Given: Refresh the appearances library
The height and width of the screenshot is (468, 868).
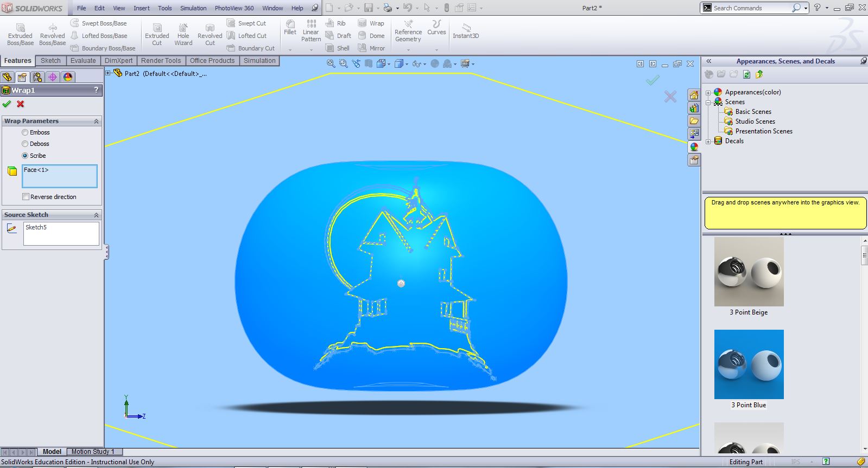Looking at the screenshot, I should (746, 74).
